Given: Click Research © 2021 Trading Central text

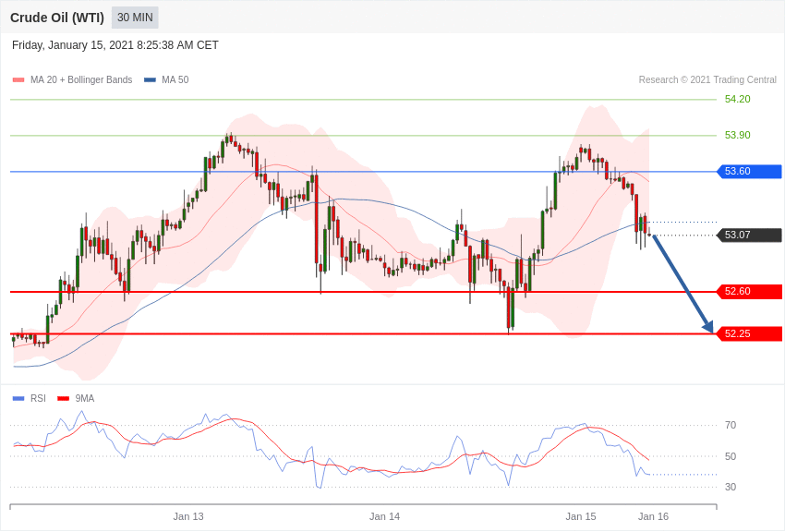Looking at the screenshot, I should pyautogui.click(x=707, y=80).
